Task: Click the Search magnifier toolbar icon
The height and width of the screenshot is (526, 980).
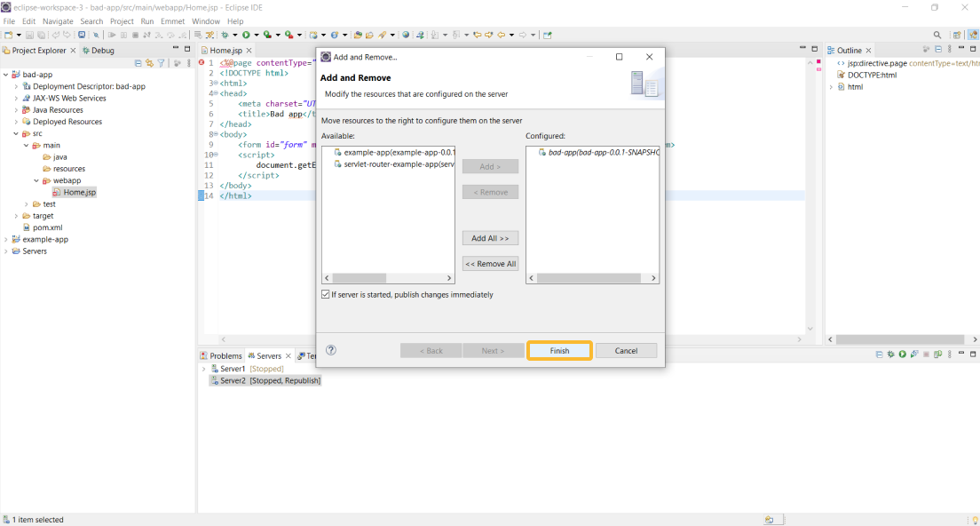Action: coord(937,35)
